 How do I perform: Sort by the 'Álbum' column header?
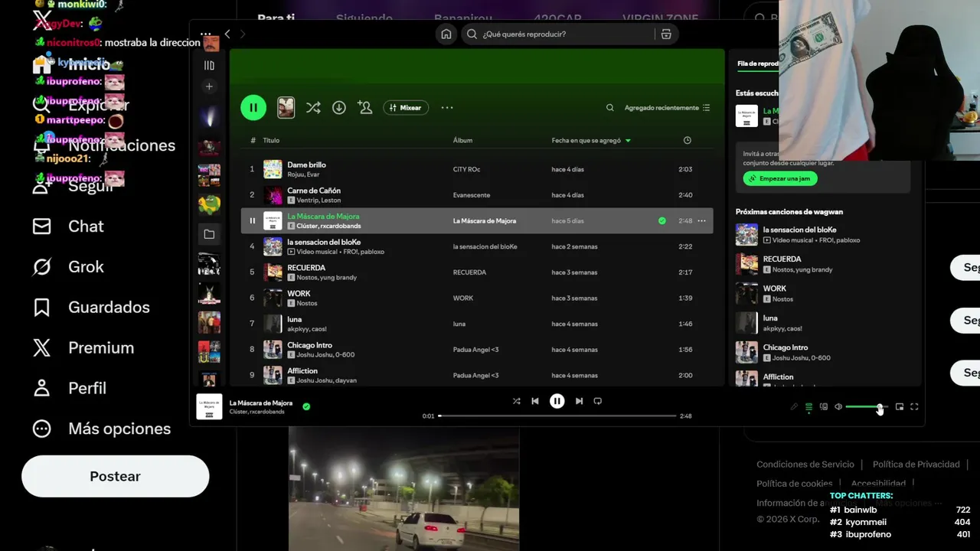pos(462,140)
